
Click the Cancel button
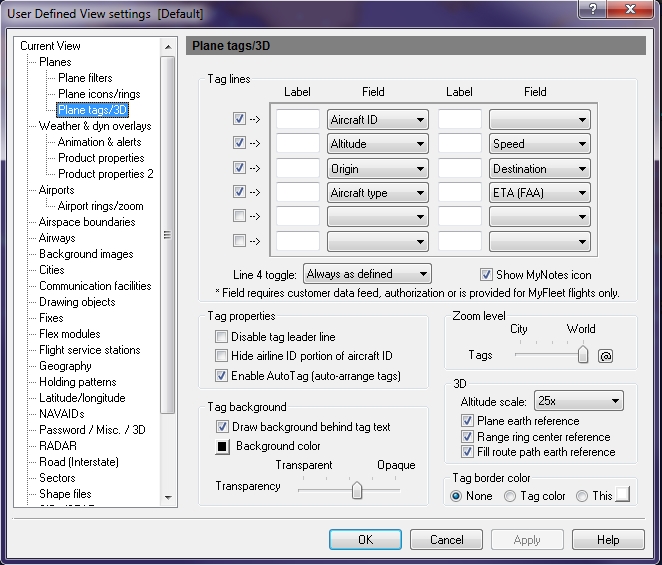(x=447, y=540)
